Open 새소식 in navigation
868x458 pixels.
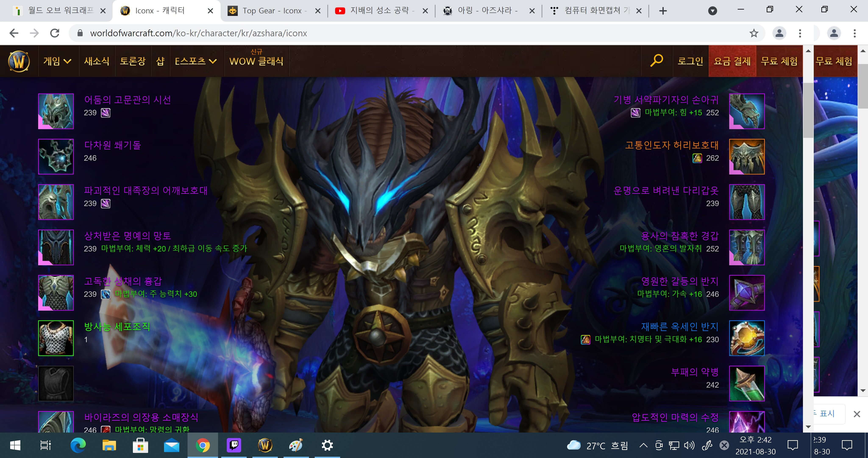point(97,61)
